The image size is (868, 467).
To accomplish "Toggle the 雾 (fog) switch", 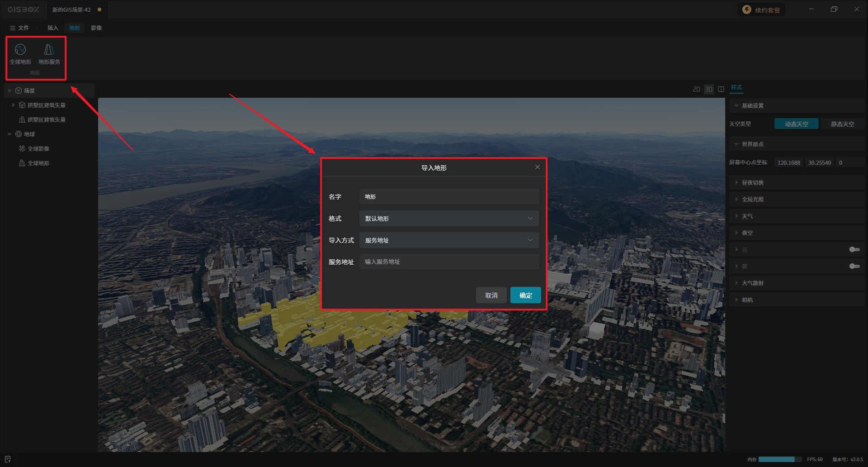I will (854, 267).
